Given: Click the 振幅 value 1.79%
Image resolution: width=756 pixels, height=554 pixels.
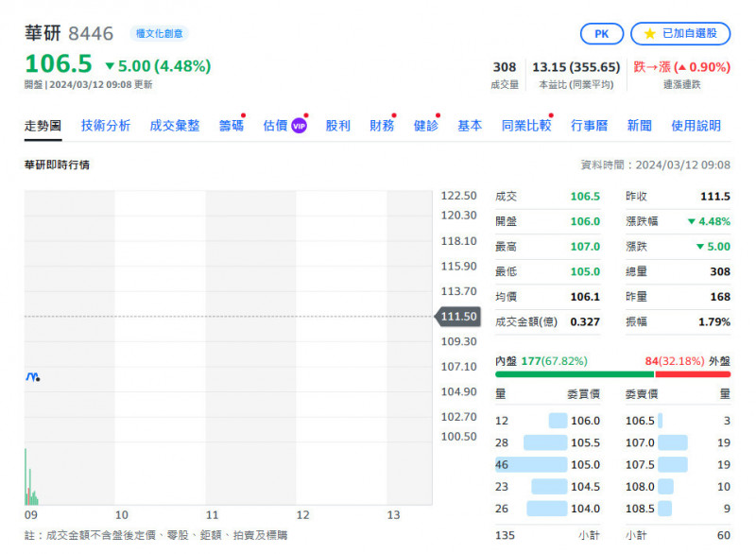Looking at the screenshot, I should [714, 321].
